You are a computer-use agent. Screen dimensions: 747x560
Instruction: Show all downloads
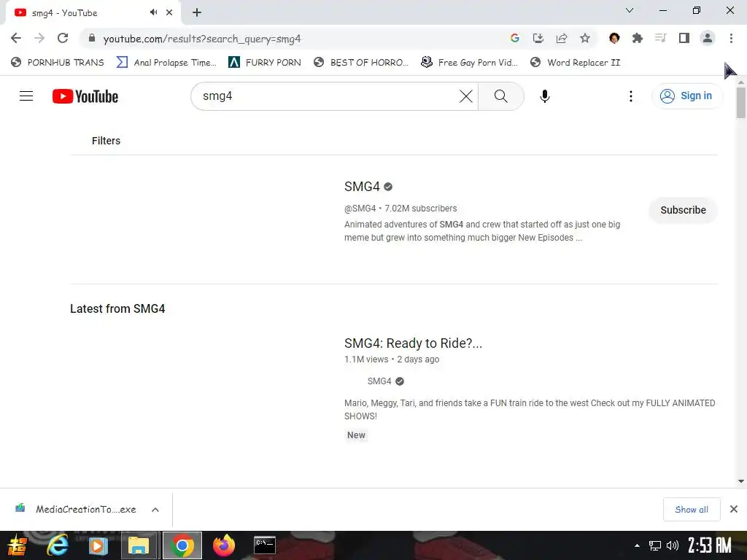tap(692, 510)
